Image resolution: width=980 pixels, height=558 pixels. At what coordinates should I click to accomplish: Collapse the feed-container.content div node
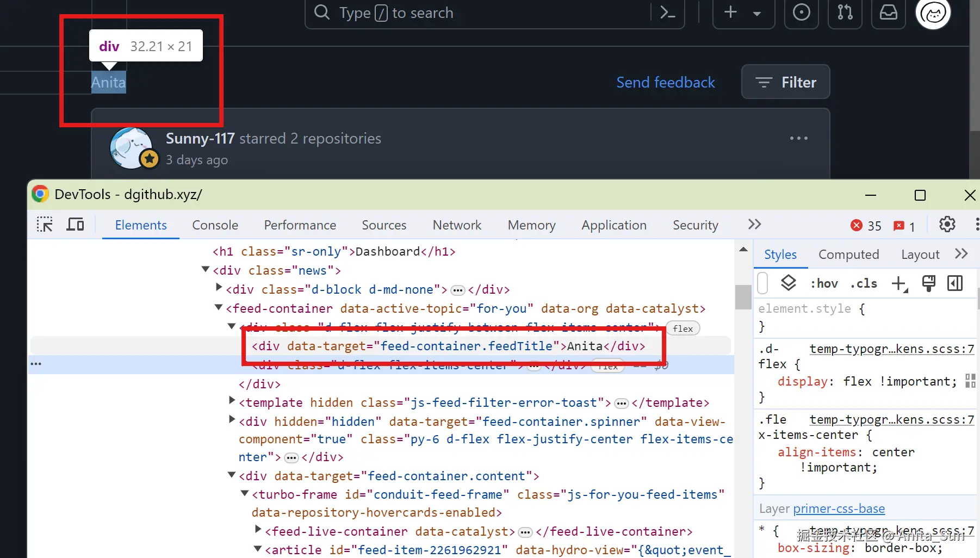232,475
